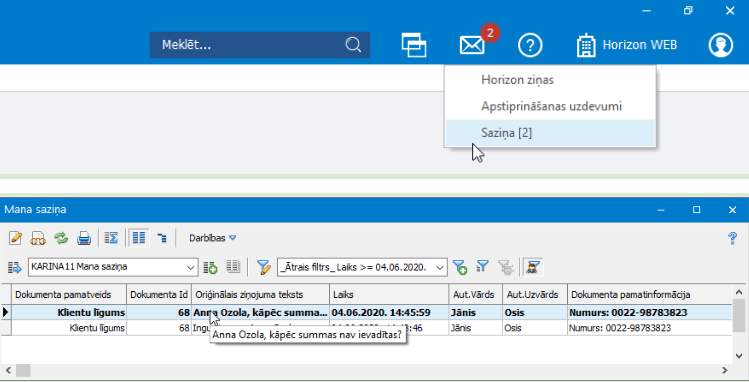Image resolution: width=749 pixels, height=382 pixels.
Task: Close the Mana saziņa window
Action: [732, 210]
